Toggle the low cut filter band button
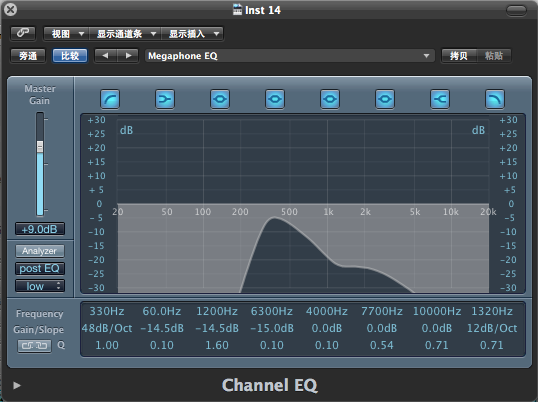This screenshot has height=402, width=538. [110, 99]
